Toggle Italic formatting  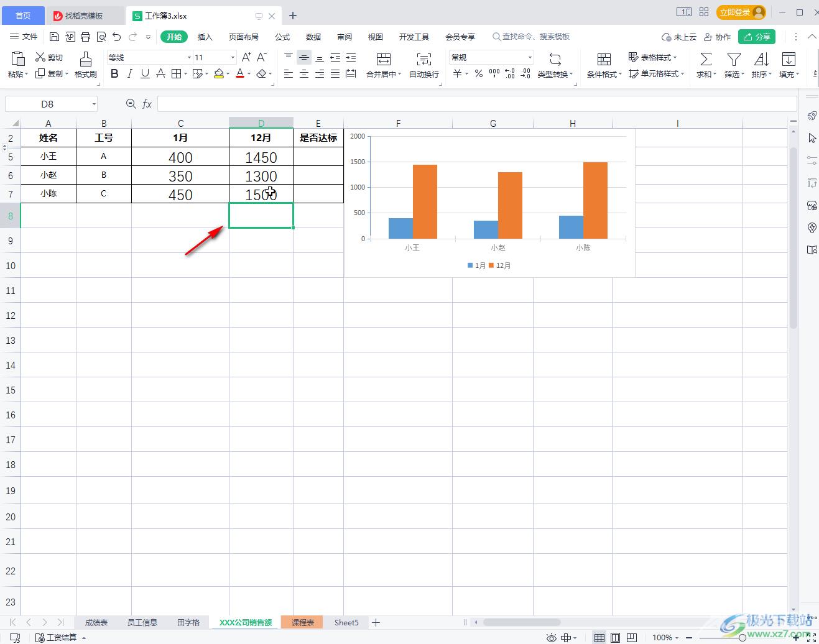[x=129, y=73]
